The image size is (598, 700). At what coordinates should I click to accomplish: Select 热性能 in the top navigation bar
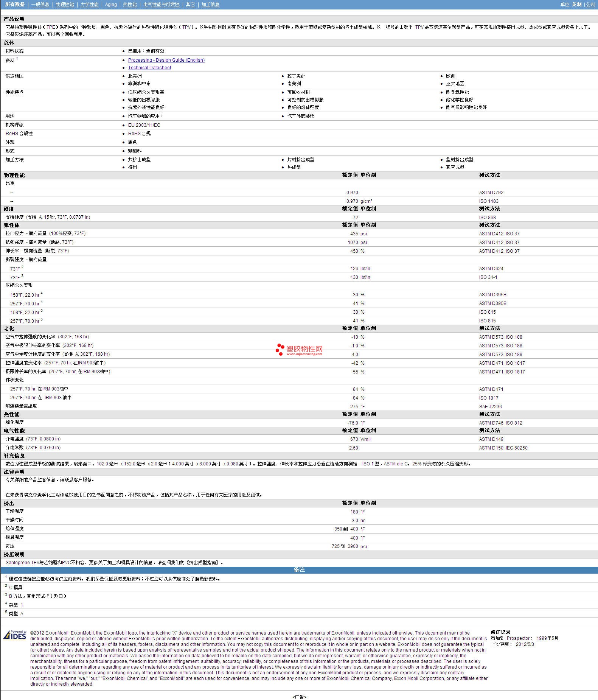point(130,5)
